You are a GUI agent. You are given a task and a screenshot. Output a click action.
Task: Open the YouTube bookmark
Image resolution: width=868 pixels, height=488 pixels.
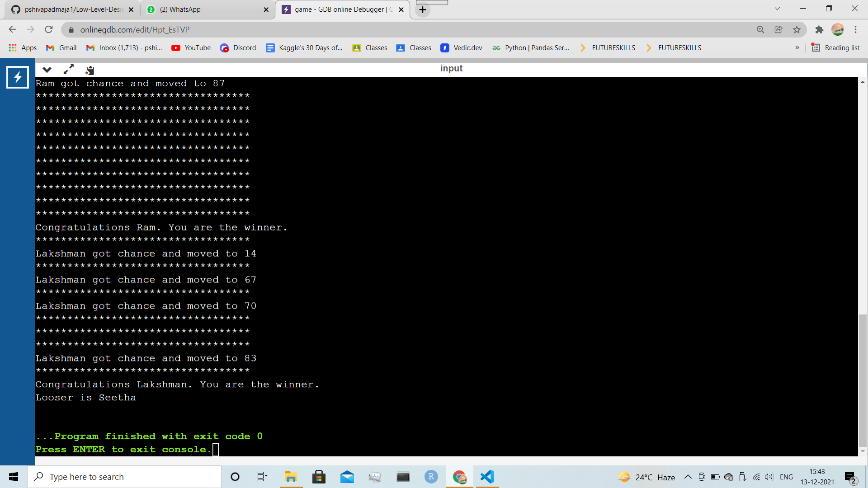[x=191, y=48]
